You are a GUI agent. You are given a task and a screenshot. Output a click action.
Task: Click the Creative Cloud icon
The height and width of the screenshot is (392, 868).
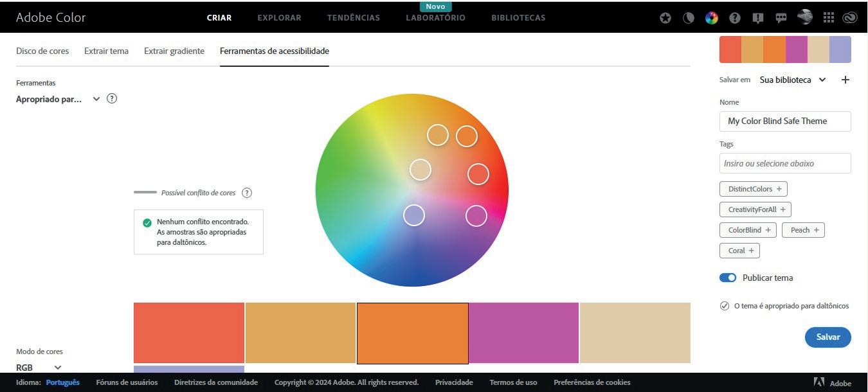[850, 18]
